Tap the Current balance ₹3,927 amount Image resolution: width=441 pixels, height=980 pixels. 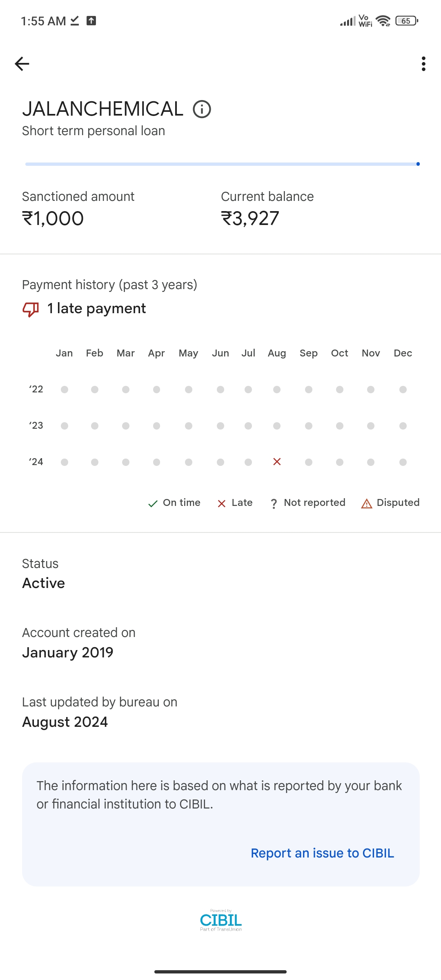(x=250, y=218)
